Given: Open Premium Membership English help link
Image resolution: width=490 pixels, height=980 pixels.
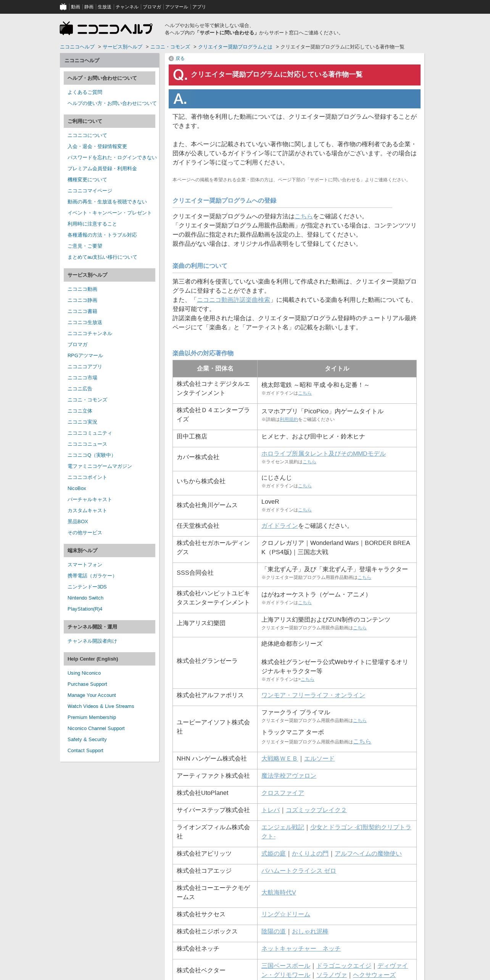Looking at the screenshot, I should [x=92, y=717].
